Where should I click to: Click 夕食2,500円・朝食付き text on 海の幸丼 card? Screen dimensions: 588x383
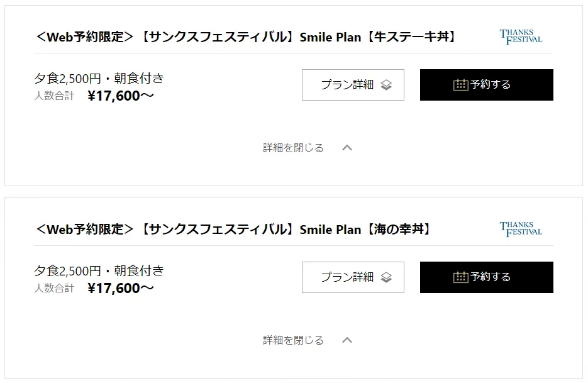(99, 271)
